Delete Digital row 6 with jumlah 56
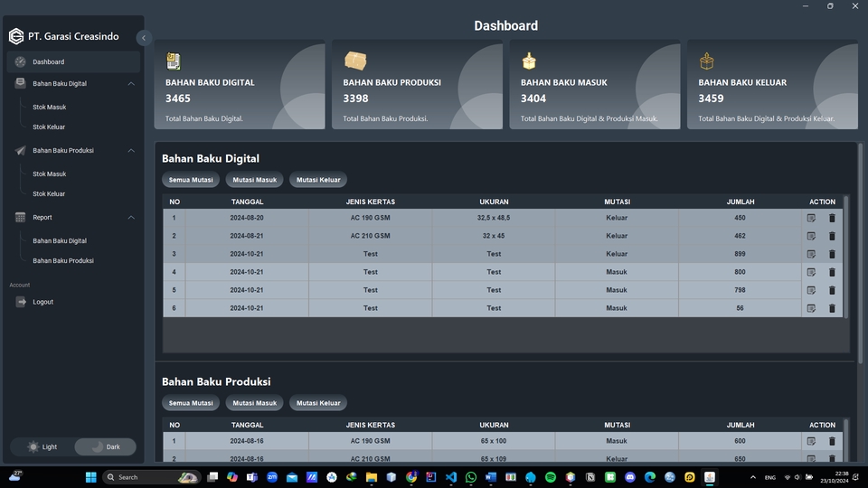The width and height of the screenshot is (868, 488). (x=832, y=308)
